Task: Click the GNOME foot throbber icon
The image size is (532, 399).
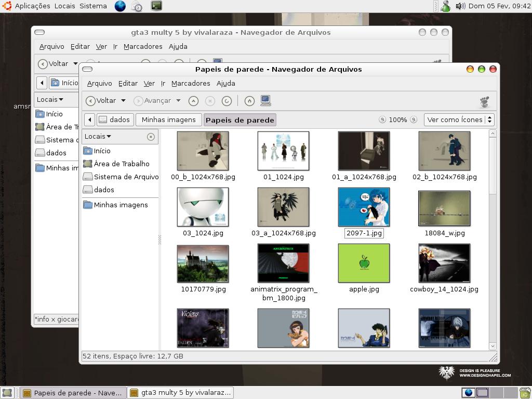Action: [x=485, y=101]
